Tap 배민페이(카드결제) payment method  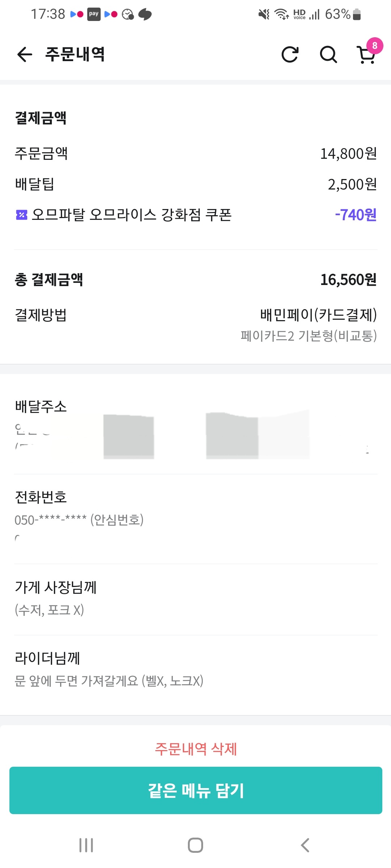coord(318,315)
